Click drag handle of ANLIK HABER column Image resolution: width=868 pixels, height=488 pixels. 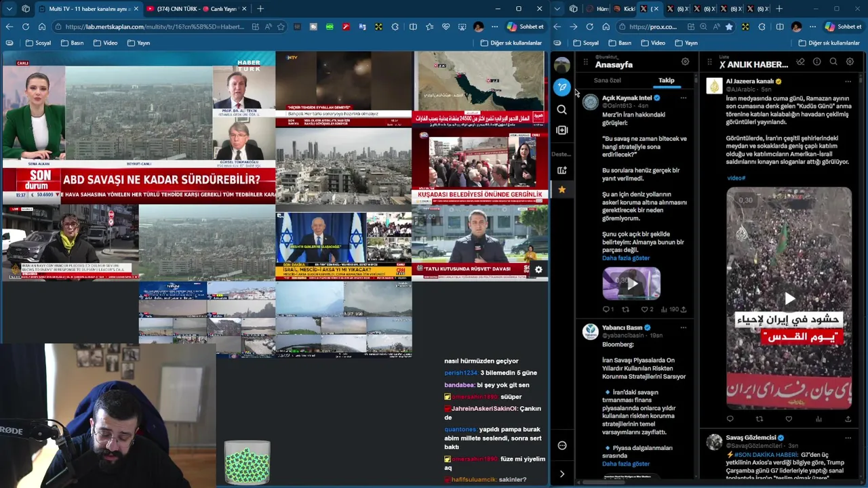[x=709, y=62]
